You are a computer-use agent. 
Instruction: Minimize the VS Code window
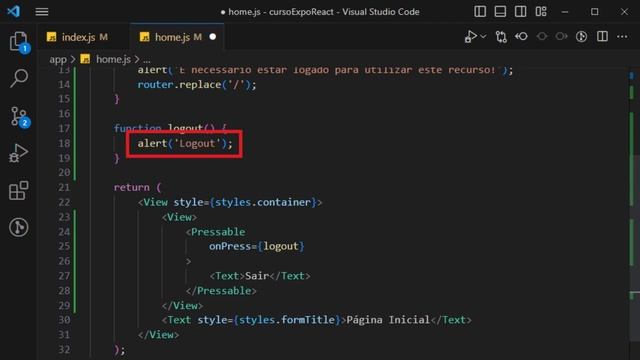click(x=565, y=11)
